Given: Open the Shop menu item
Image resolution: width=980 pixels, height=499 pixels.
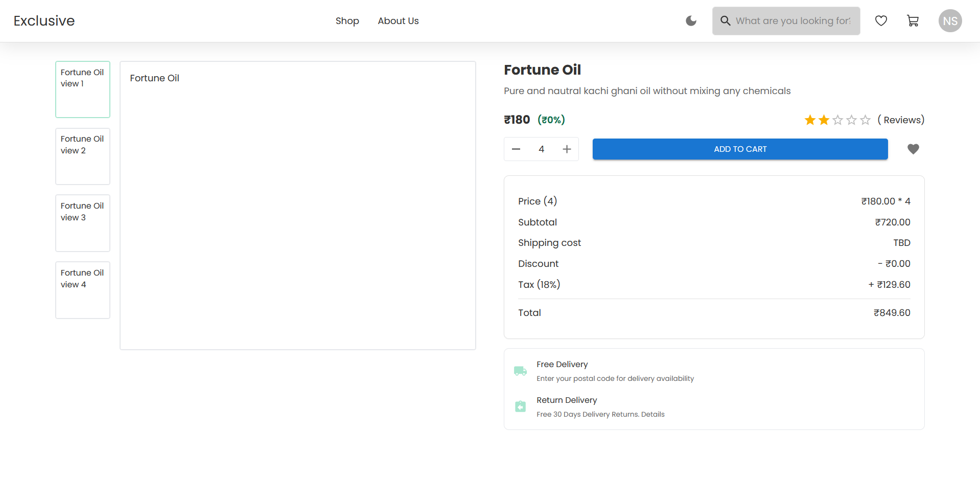Looking at the screenshot, I should tap(347, 21).
